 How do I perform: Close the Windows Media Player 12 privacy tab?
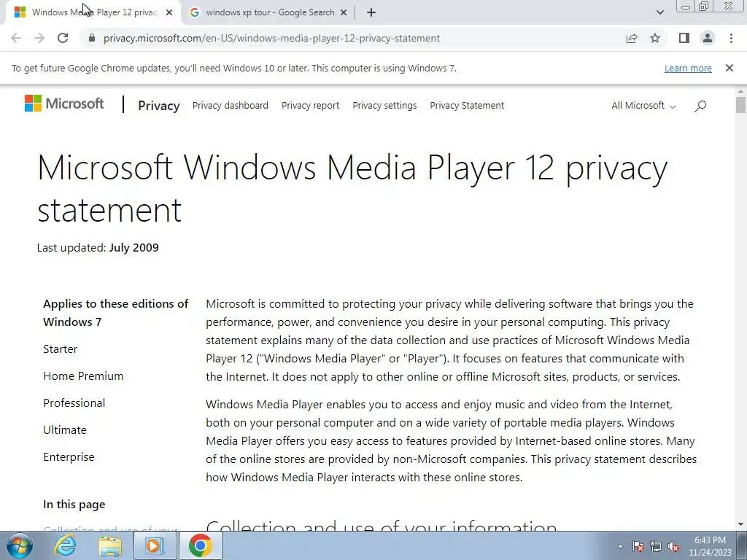click(x=169, y=13)
